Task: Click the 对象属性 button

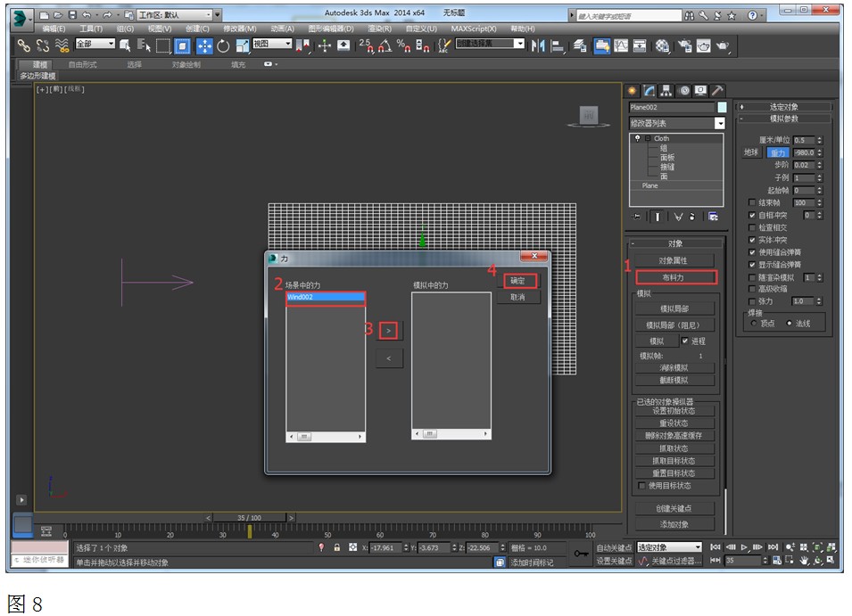Action: (674, 260)
